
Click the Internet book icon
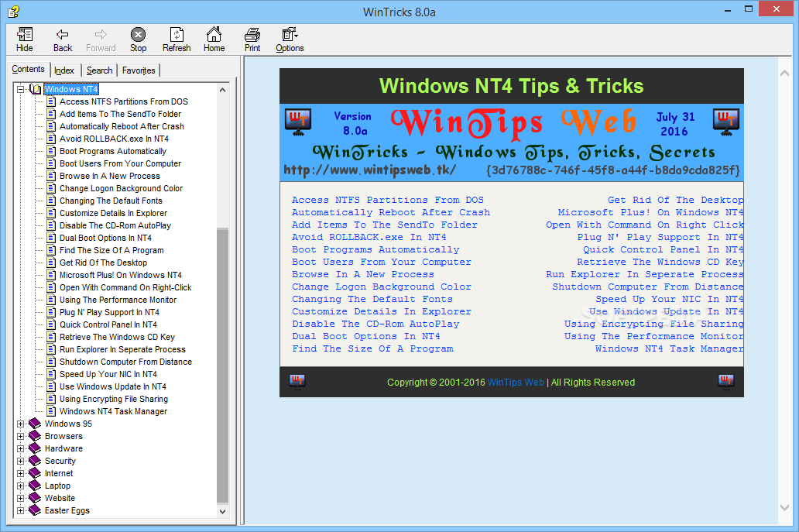click(35, 473)
